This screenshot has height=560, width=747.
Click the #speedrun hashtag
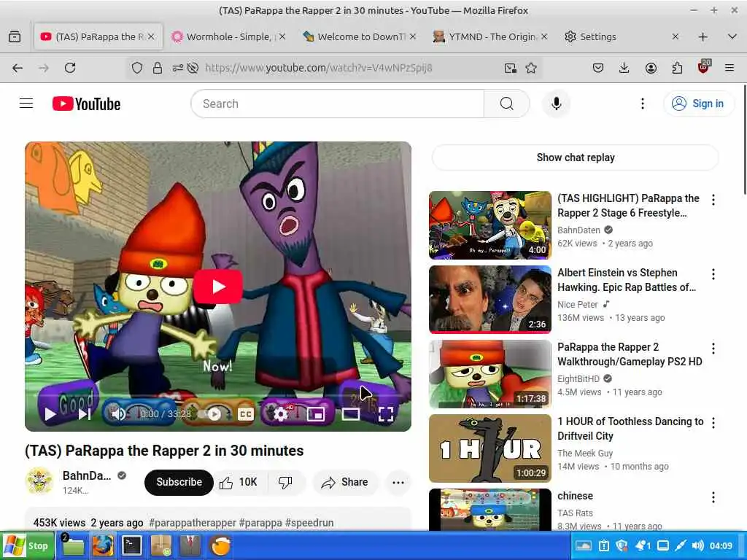pyautogui.click(x=309, y=523)
